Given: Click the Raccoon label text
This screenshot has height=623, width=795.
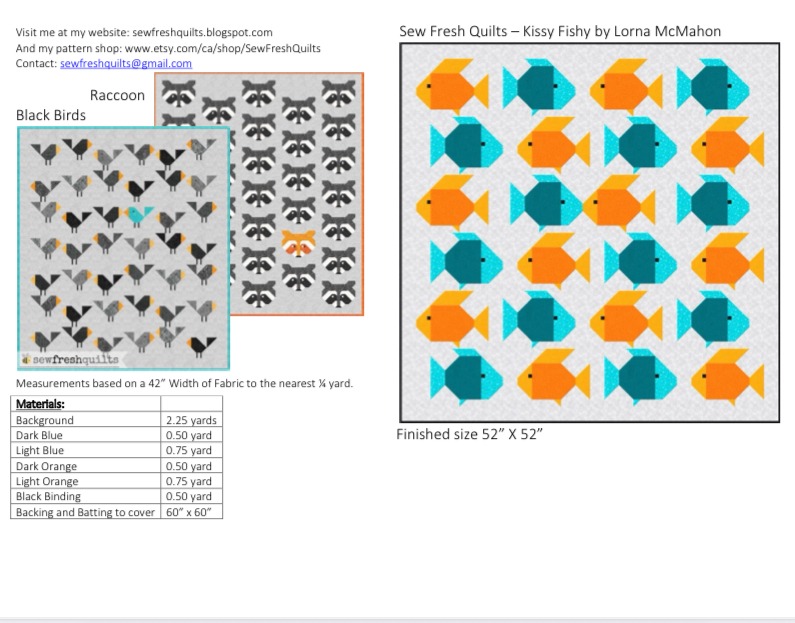Looking at the screenshot, I should [x=117, y=96].
